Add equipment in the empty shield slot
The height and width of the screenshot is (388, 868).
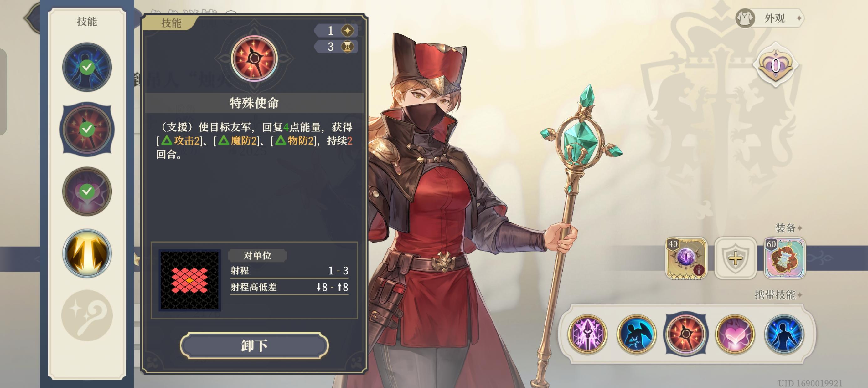point(735,258)
